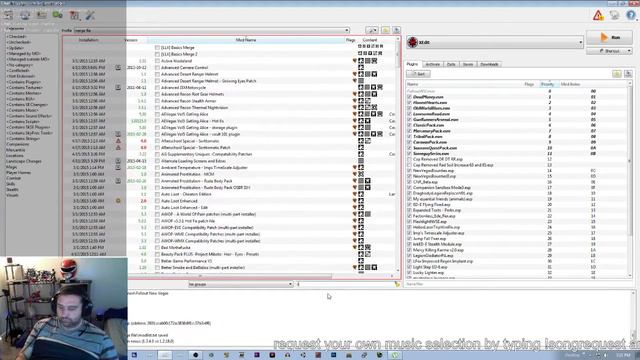Image resolution: width=640 pixels, height=360 pixels.
Task: Click yellow flag icon on Auto Loot Enhanced row
Action: click(x=118, y=201)
